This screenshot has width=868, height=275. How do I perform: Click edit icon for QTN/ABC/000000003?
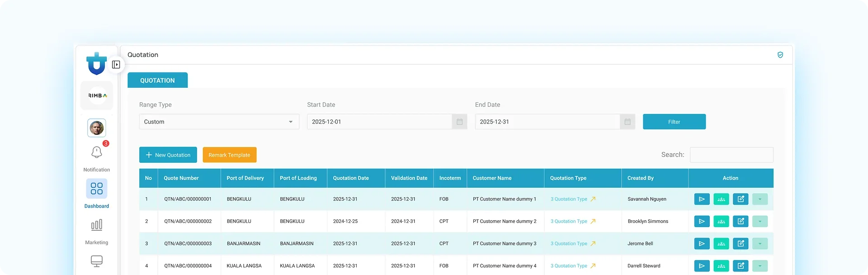click(x=741, y=243)
